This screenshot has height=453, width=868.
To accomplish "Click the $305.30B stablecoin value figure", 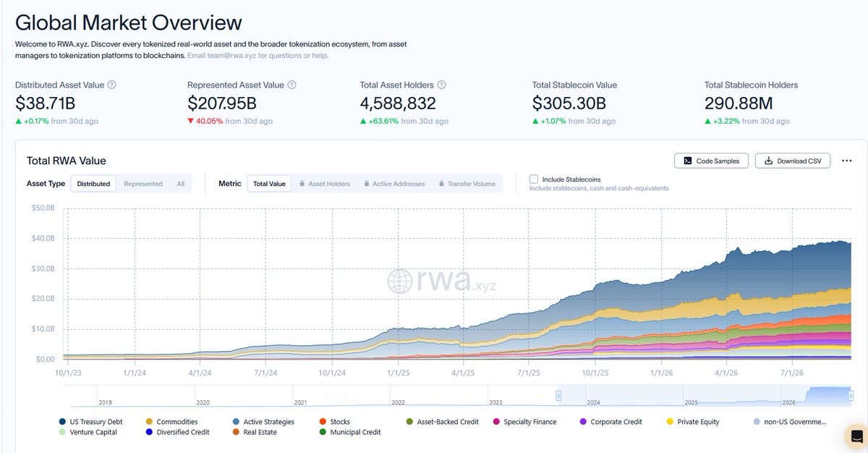I will (569, 103).
